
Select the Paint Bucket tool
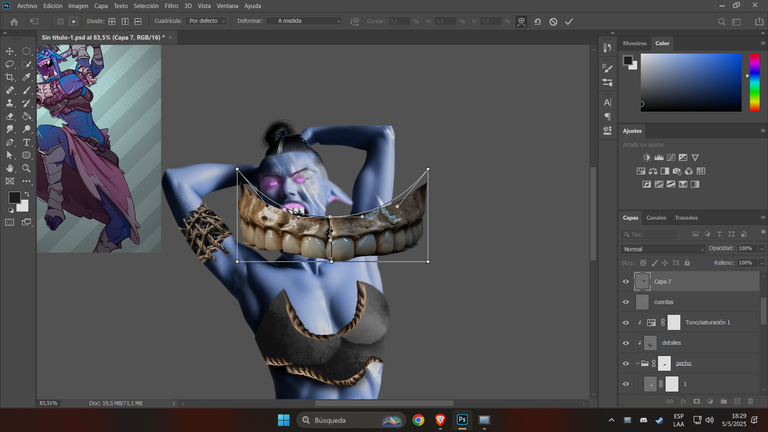pyautogui.click(x=26, y=116)
